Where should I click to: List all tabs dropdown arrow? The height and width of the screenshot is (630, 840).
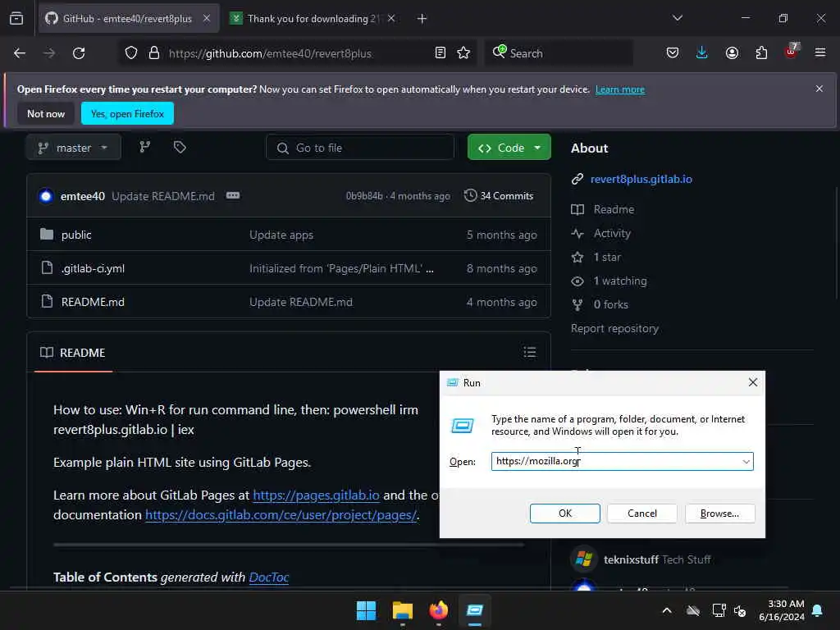[x=678, y=18]
